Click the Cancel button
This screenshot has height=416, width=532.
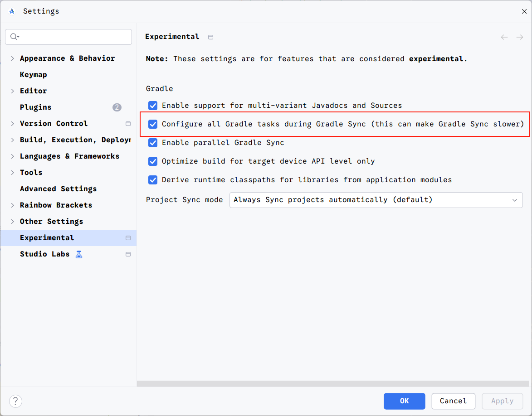pyautogui.click(x=453, y=401)
